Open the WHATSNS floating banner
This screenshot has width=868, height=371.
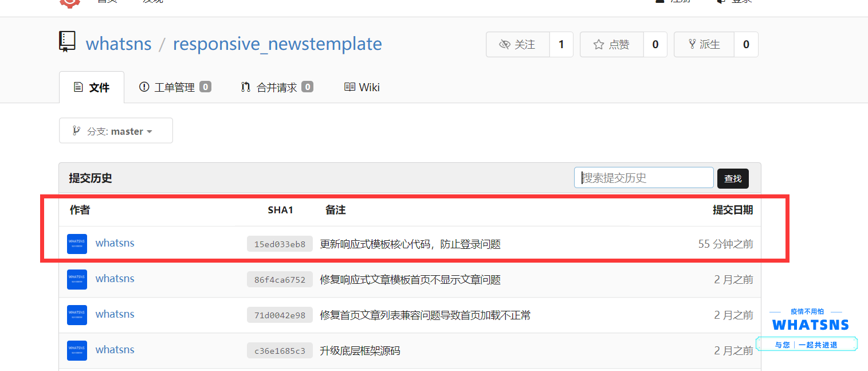tap(810, 329)
